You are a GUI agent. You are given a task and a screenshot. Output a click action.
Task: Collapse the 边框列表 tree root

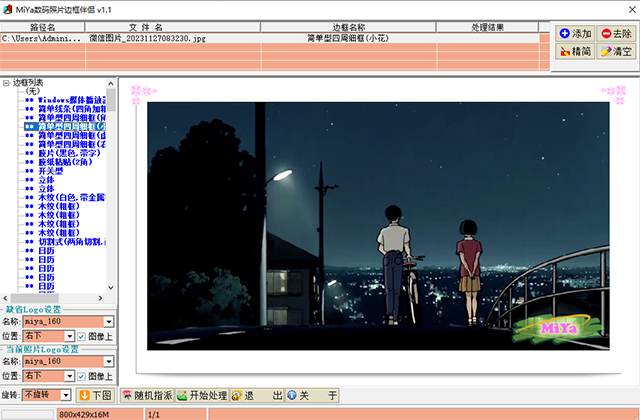pos(6,83)
